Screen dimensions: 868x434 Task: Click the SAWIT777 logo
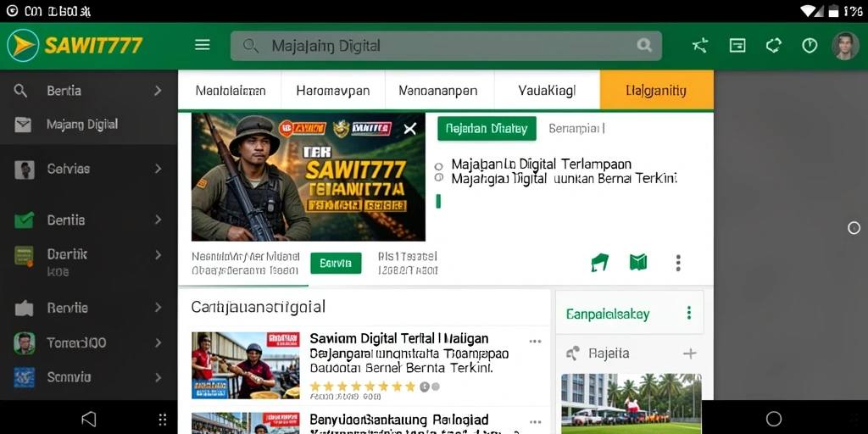[x=75, y=46]
